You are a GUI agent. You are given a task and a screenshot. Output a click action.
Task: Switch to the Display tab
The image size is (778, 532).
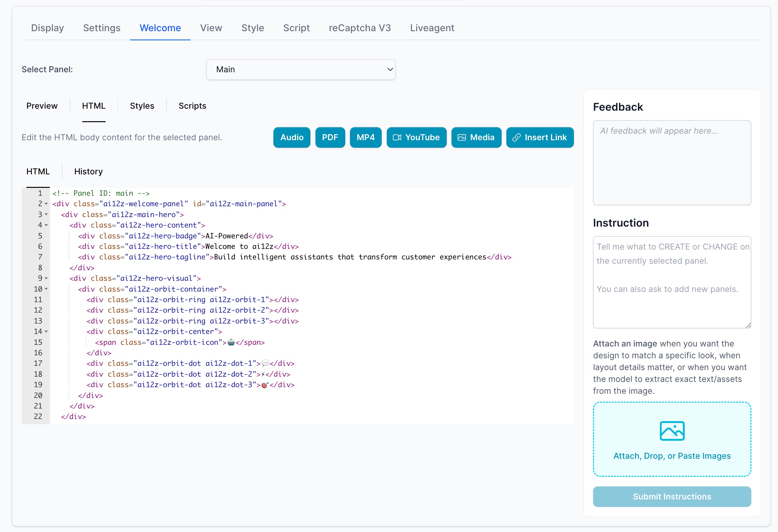[x=47, y=28]
